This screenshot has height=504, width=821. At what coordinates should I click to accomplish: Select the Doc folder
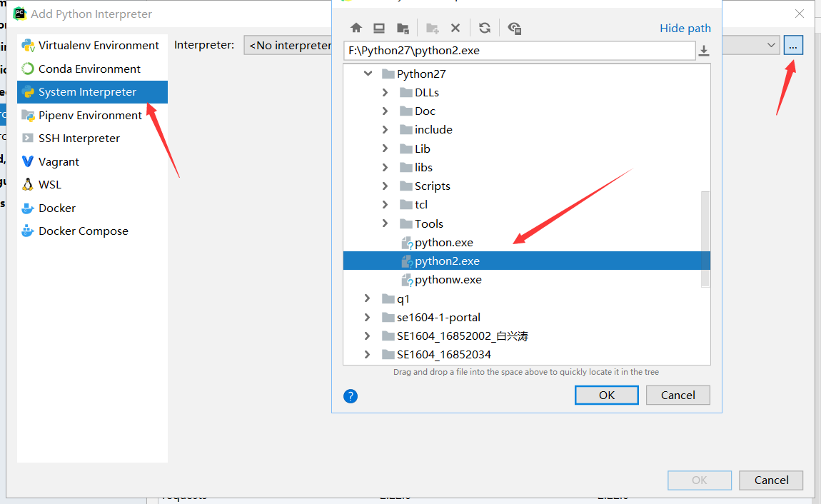click(x=418, y=111)
